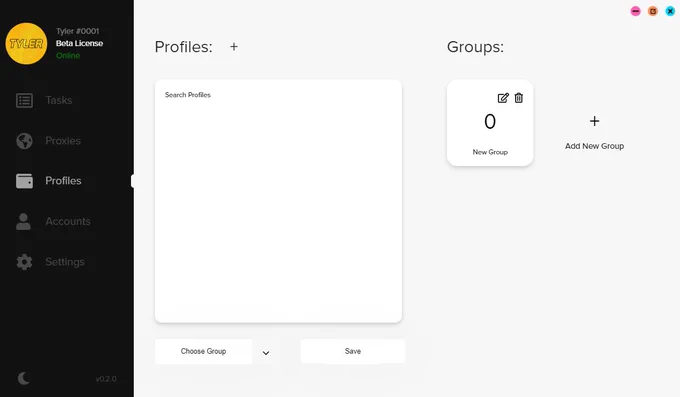Focus the Search Profiles field
Screen dimensions: 680x397
(x=278, y=95)
